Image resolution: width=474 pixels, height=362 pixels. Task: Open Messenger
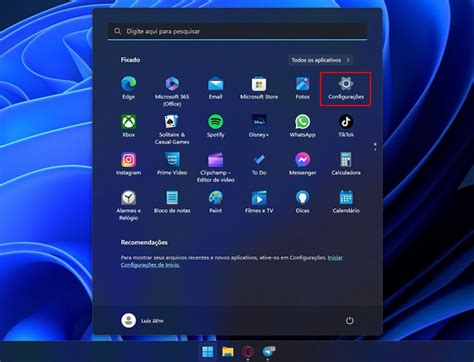point(302,164)
